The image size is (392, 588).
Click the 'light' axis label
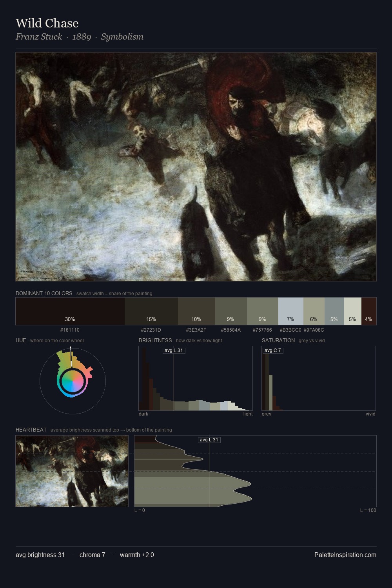(x=248, y=414)
